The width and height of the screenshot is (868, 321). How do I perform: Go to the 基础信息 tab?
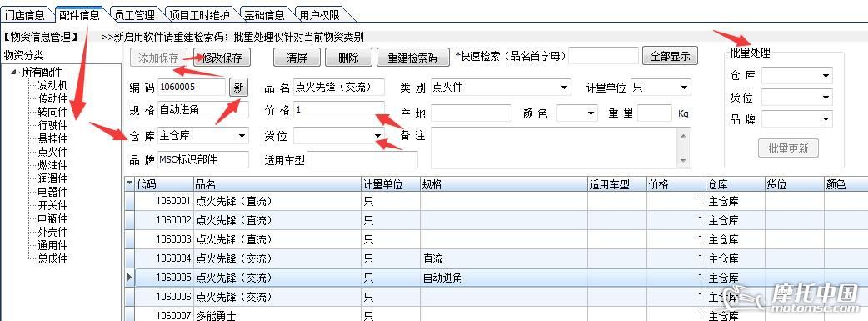pos(265,15)
